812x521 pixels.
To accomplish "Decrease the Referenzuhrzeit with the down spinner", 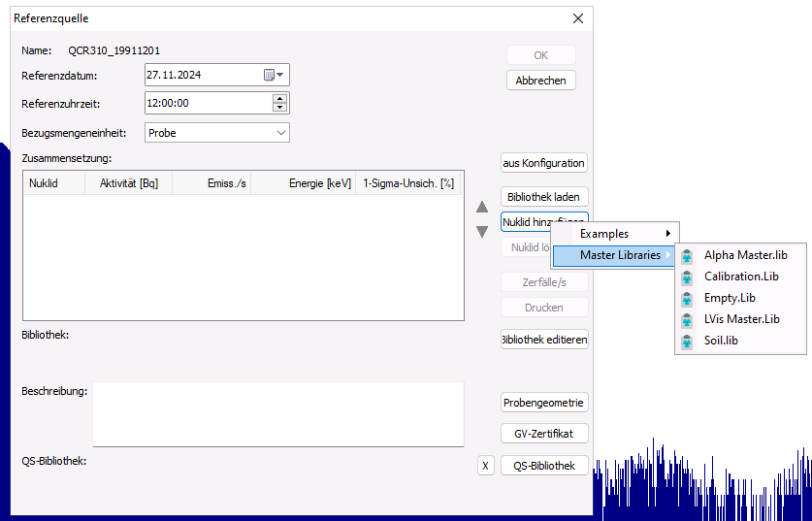I will pos(279,108).
